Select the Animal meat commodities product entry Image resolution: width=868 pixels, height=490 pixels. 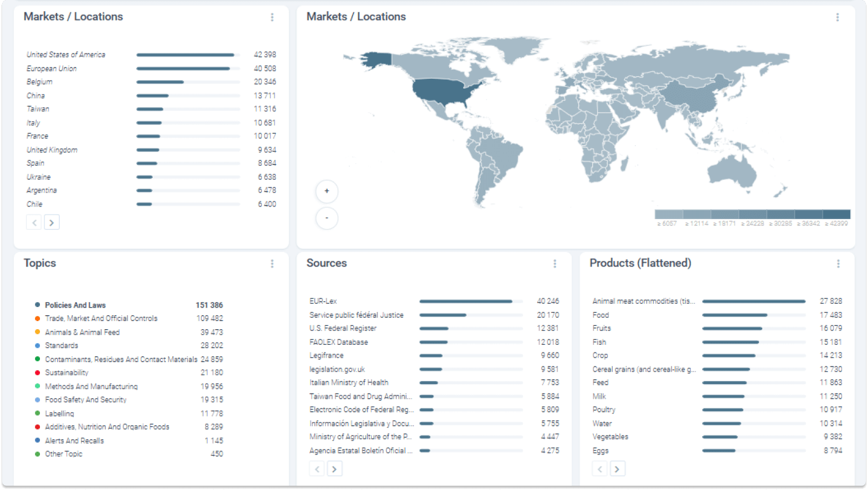coord(644,301)
